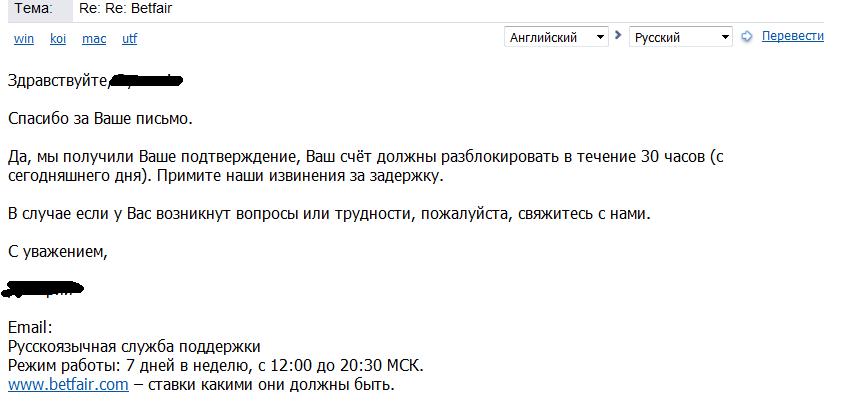
Task: Switch encoding to utf
Action: coord(129,39)
